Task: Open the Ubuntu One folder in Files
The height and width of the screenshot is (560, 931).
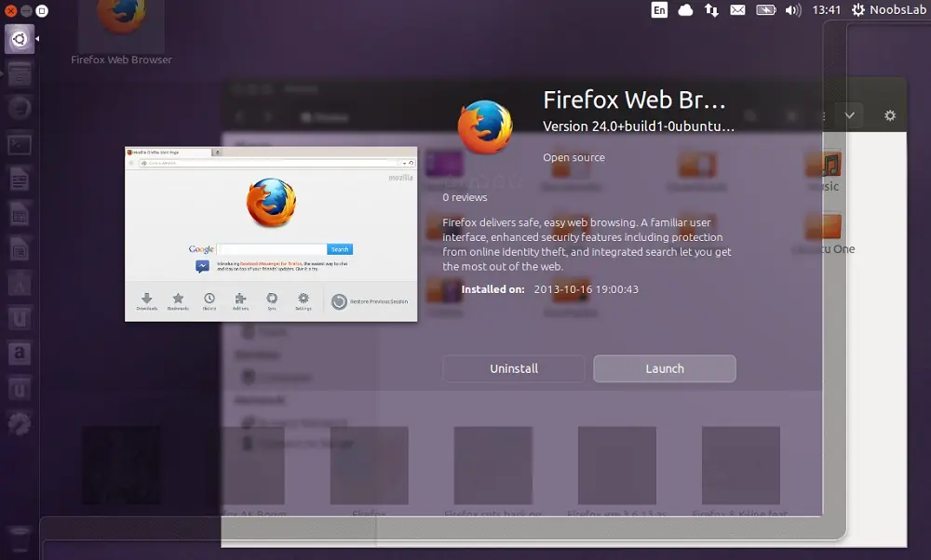Action: [x=824, y=233]
